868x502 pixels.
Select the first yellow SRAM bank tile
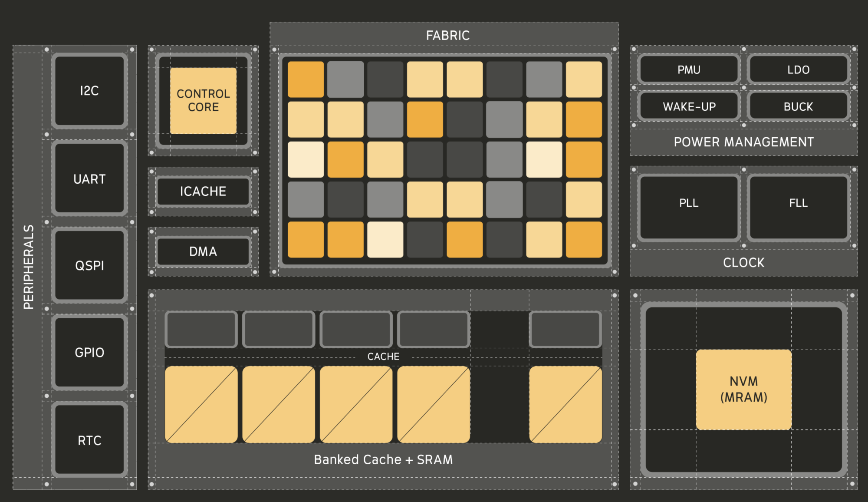[x=201, y=404]
